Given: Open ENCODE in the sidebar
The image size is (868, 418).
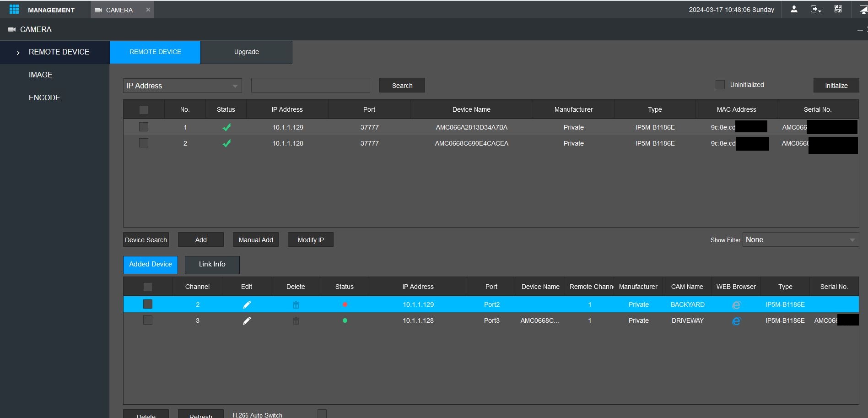Looking at the screenshot, I should tap(44, 98).
